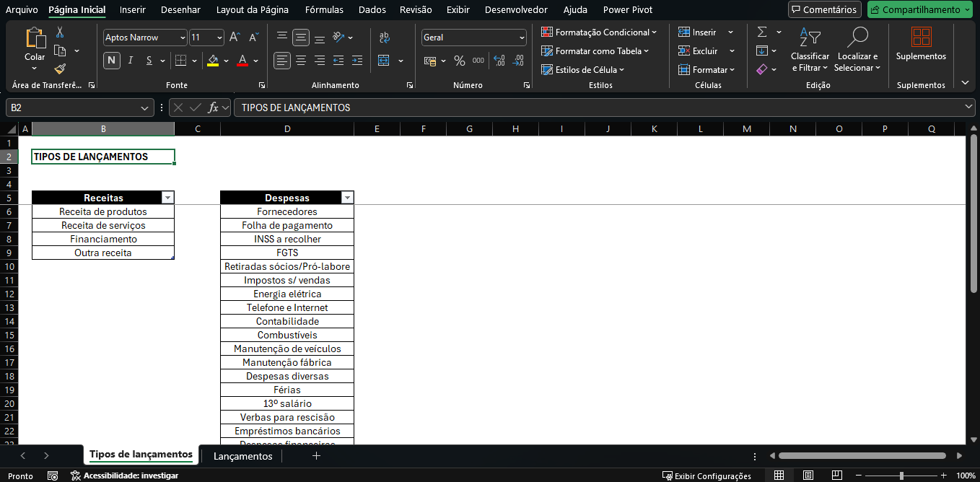Toggle underline (S) formatting
Viewport: 980px width, 482px height.
[x=149, y=61]
